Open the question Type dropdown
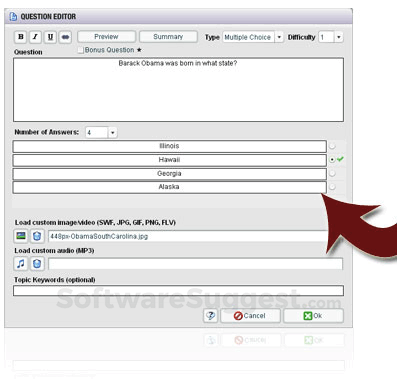The image size is (397, 379). (279, 37)
